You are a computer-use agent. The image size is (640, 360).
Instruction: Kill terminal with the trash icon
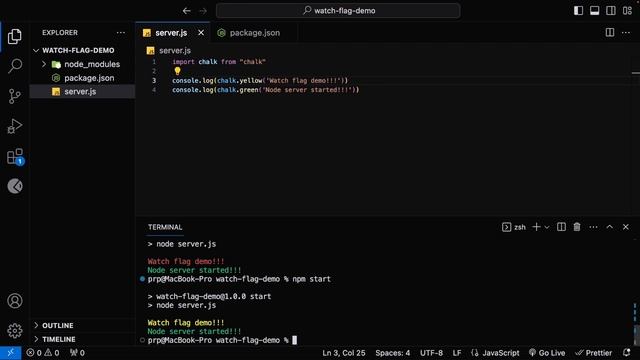click(x=577, y=227)
